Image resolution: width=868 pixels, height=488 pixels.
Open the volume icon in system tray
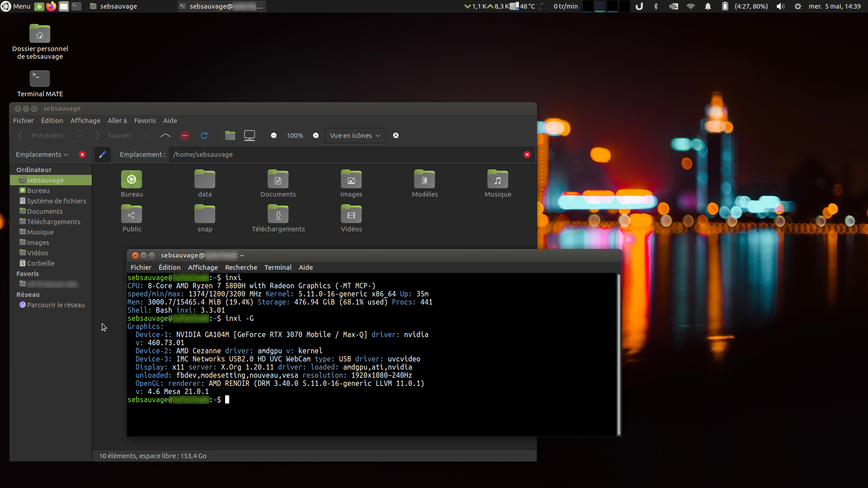click(x=780, y=6)
